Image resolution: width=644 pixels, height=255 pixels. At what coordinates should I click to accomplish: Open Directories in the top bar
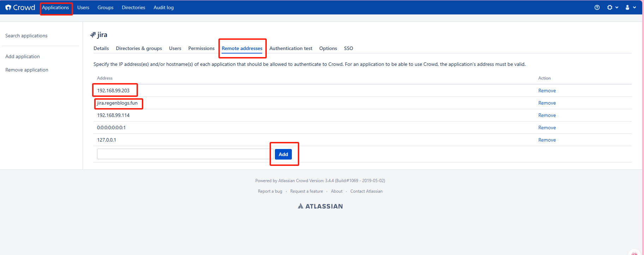133,7
